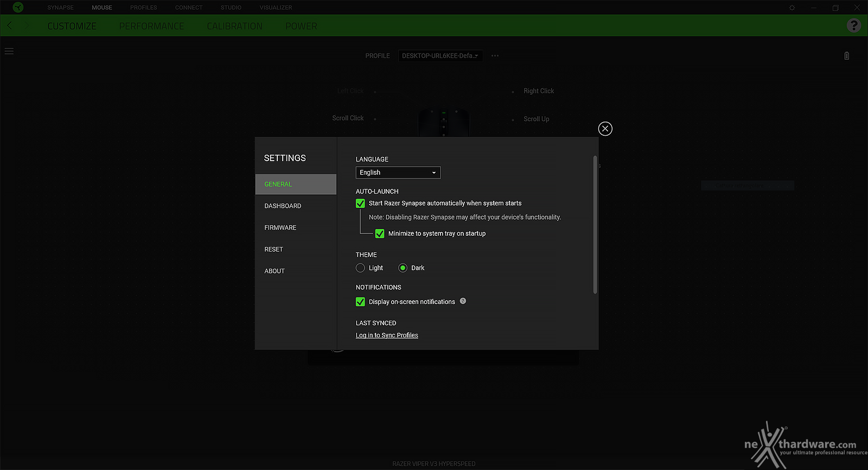Image resolution: width=868 pixels, height=470 pixels.
Task: Open the Power tab
Action: click(301, 26)
